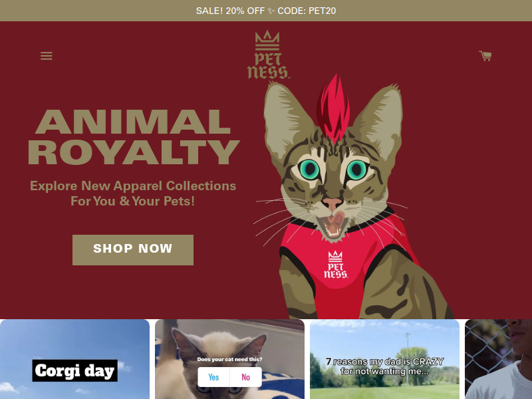532x399 pixels.
Task: Open the hamburger navigation menu
Action: point(47,56)
